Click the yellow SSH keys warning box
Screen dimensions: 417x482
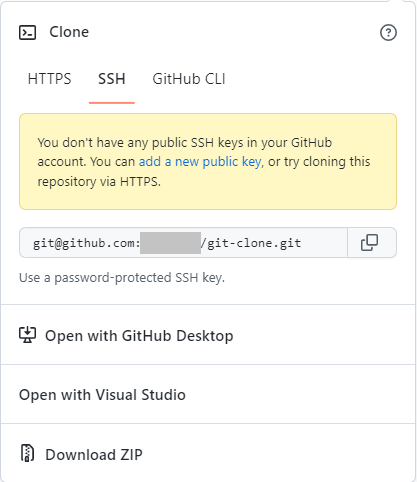coord(208,162)
